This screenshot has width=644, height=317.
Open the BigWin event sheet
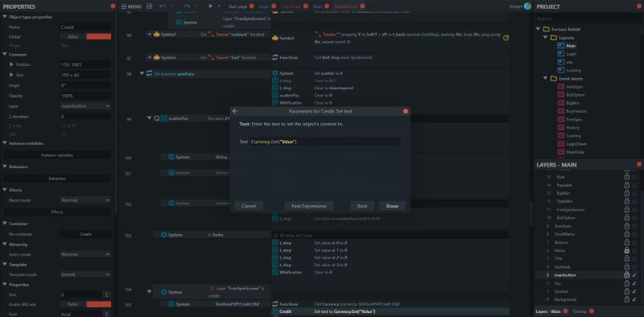(572, 103)
